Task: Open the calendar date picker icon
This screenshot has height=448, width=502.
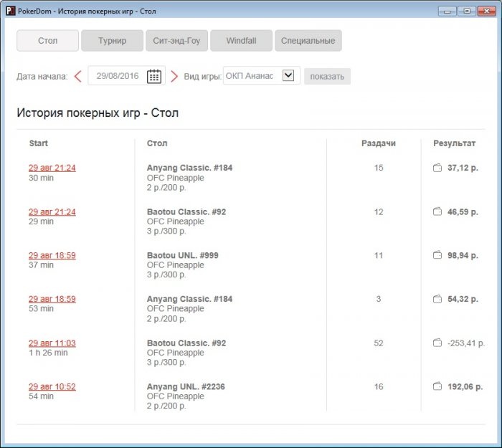Action: (x=154, y=76)
